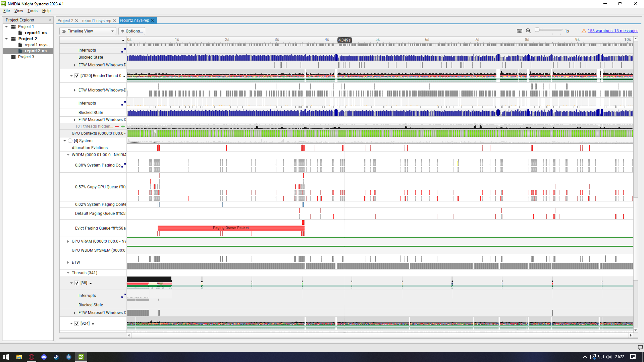Select the Paging Queue Packet bar
This screenshot has height=362, width=644.
pyautogui.click(x=231, y=228)
